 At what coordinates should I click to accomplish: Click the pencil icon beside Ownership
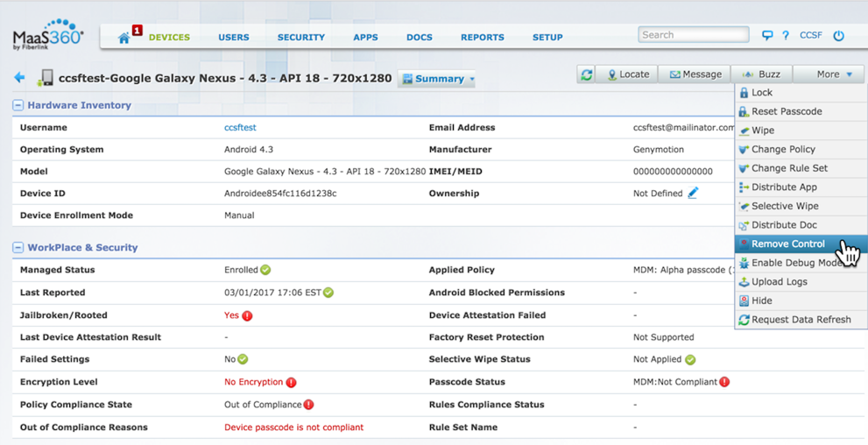(x=693, y=193)
